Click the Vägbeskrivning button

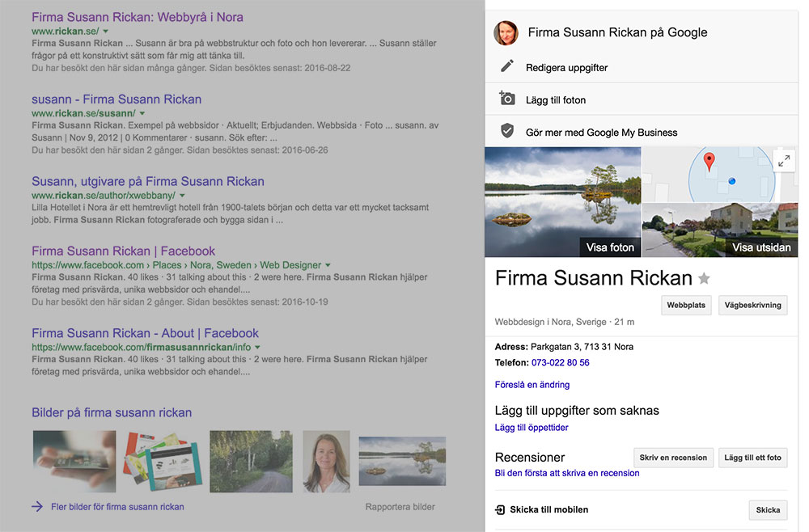(x=752, y=305)
